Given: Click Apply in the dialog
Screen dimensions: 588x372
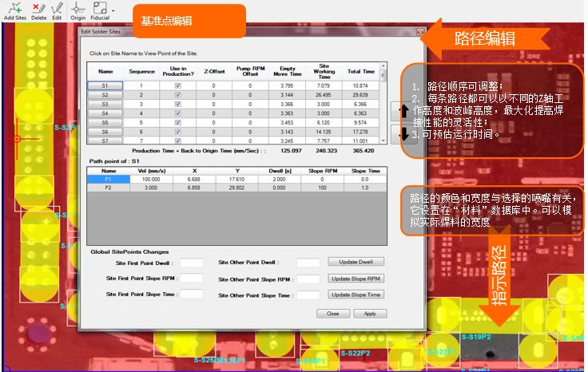Looking at the screenshot, I should pos(370,314).
